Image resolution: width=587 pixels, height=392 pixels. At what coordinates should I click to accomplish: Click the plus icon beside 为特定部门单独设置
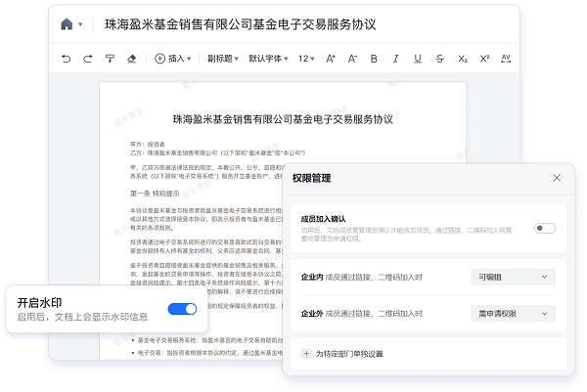pyautogui.click(x=306, y=354)
